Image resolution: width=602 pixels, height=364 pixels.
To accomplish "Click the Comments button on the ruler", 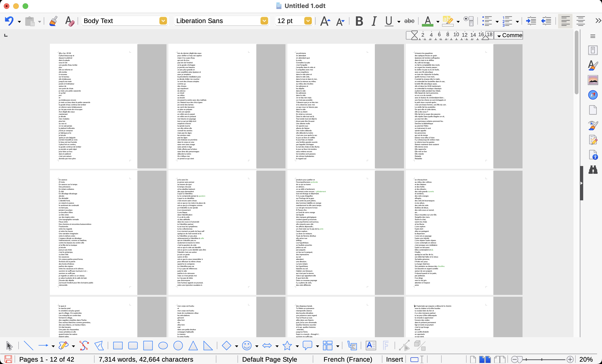I will (x=509, y=36).
